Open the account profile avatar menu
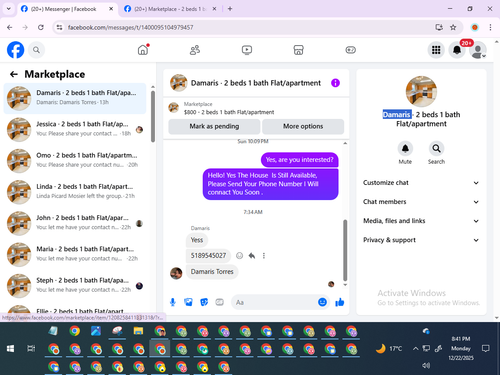The width and height of the screenshot is (500, 375). [x=478, y=50]
